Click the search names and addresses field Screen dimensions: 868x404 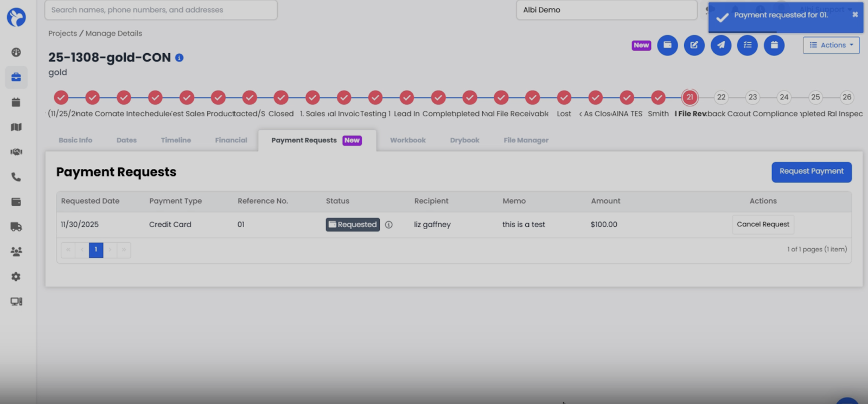161,10
